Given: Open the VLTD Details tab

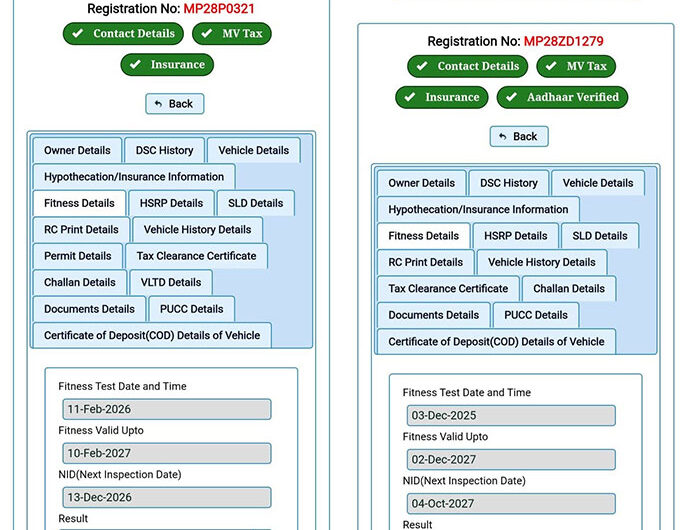Looking at the screenshot, I should point(171,282).
